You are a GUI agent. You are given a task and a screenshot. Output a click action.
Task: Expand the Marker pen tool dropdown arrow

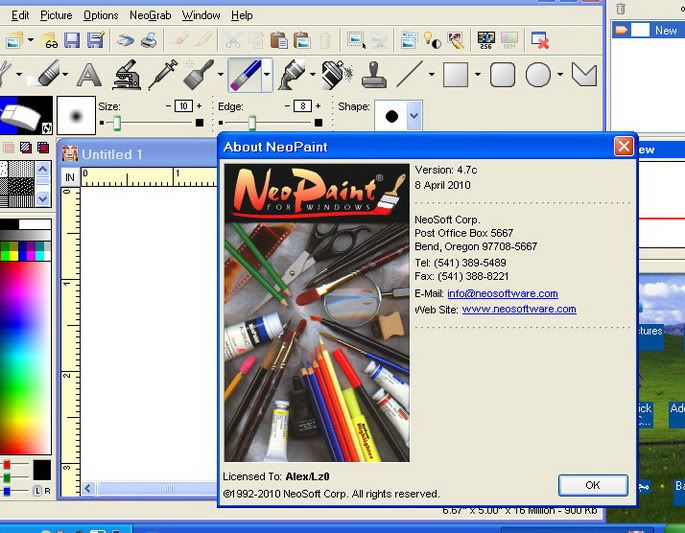click(266, 75)
